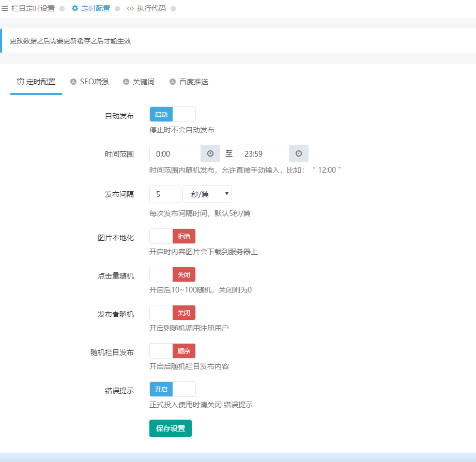Viewport: 476px width, 462px height.
Task: Toggle the 点击量随机 switch
Action: (173, 274)
